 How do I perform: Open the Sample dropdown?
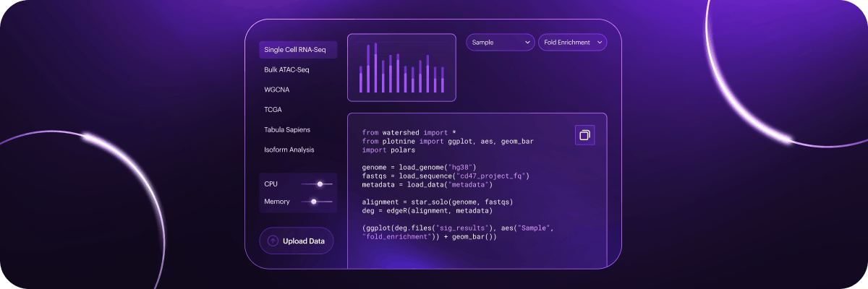[500, 43]
